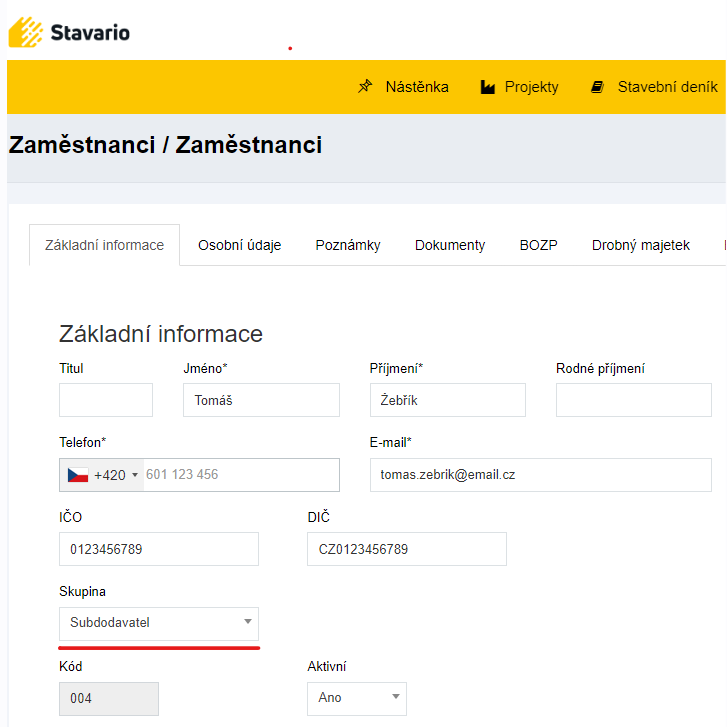The width and height of the screenshot is (727, 727).
Task: Open the Nástěnka menu item
Action: pyautogui.click(x=416, y=87)
